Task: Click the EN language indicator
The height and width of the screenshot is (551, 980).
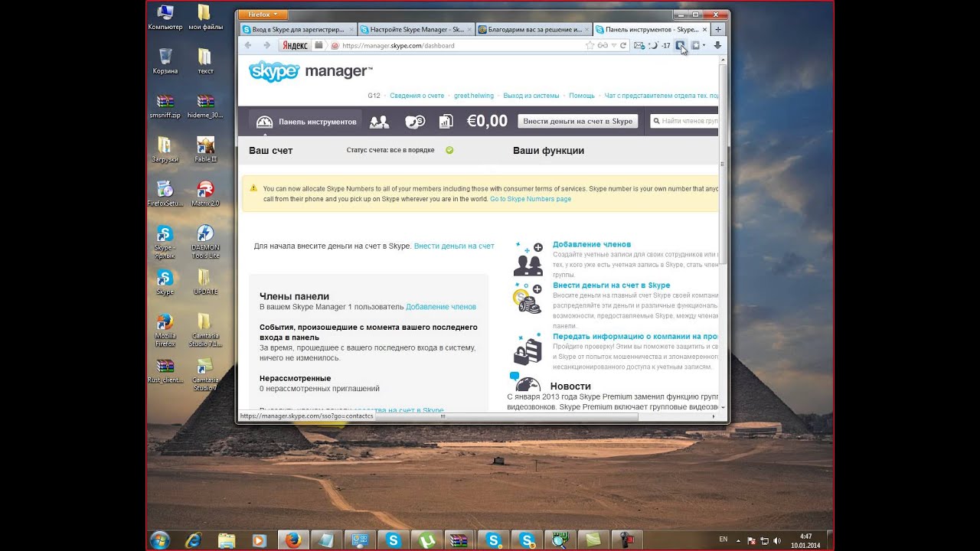Action: [724, 540]
